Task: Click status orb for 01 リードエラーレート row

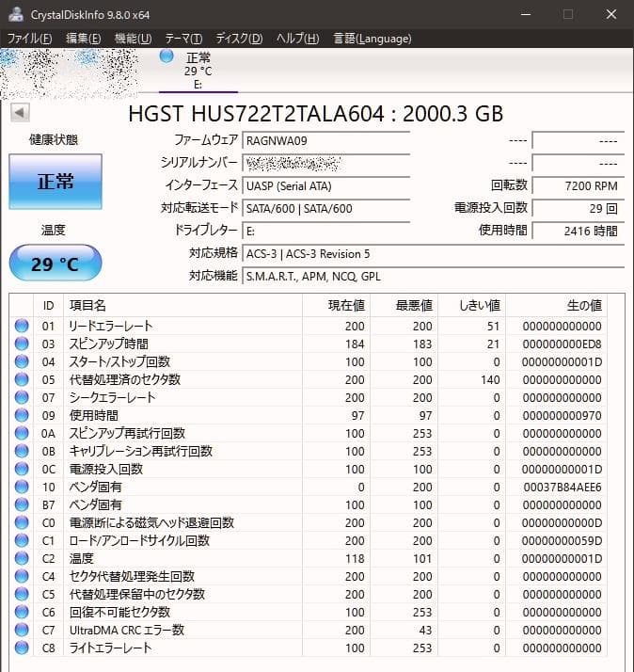Action: [x=22, y=326]
